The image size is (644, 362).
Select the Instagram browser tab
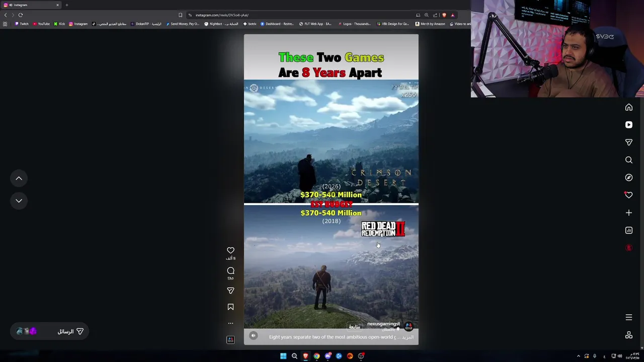tap(31, 5)
